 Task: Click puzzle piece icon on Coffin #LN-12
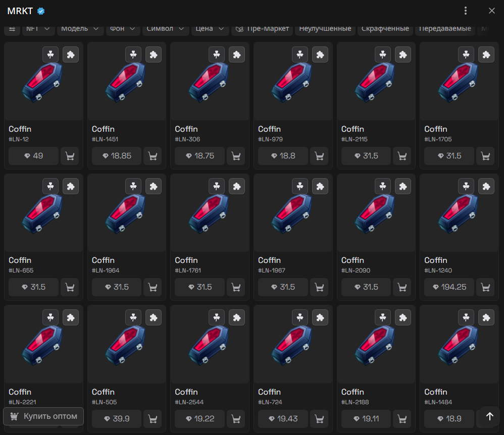click(x=71, y=55)
